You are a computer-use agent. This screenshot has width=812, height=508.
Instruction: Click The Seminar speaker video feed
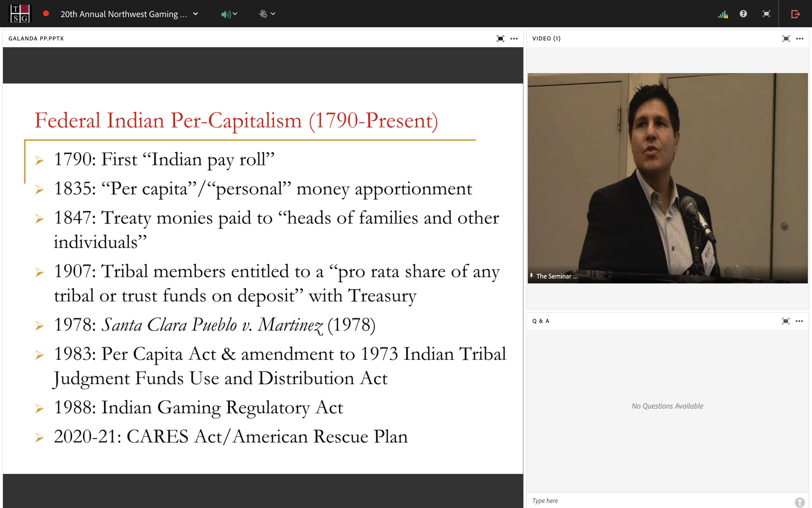[667, 178]
